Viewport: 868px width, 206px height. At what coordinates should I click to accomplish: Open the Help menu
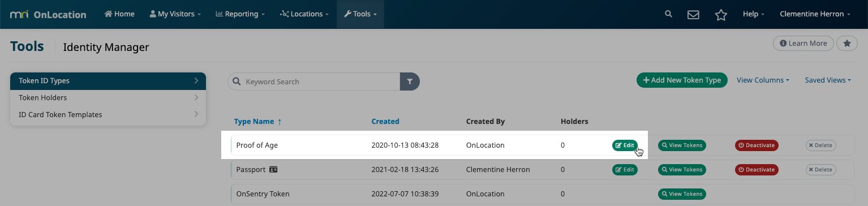point(754,14)
